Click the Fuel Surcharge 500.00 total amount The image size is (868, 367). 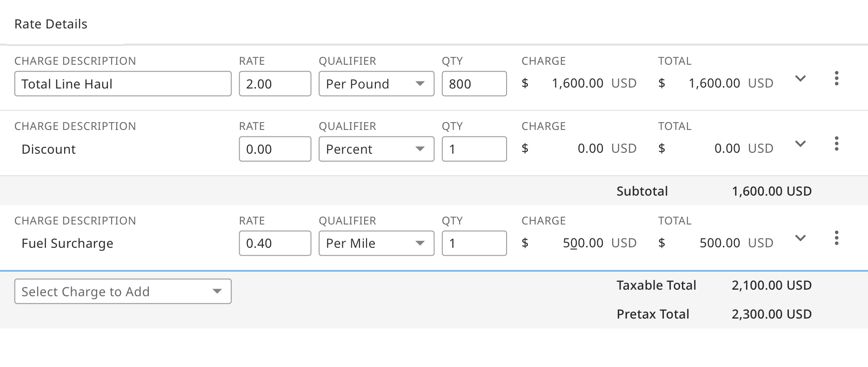(720, 243)
